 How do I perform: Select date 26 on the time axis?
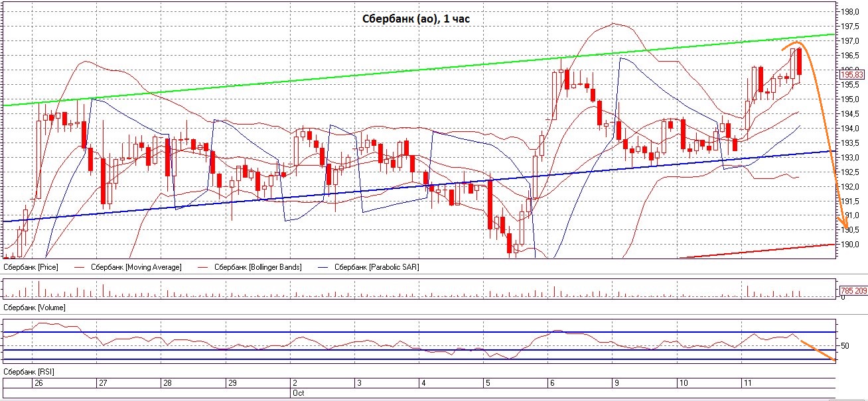(x=38, y=383)
